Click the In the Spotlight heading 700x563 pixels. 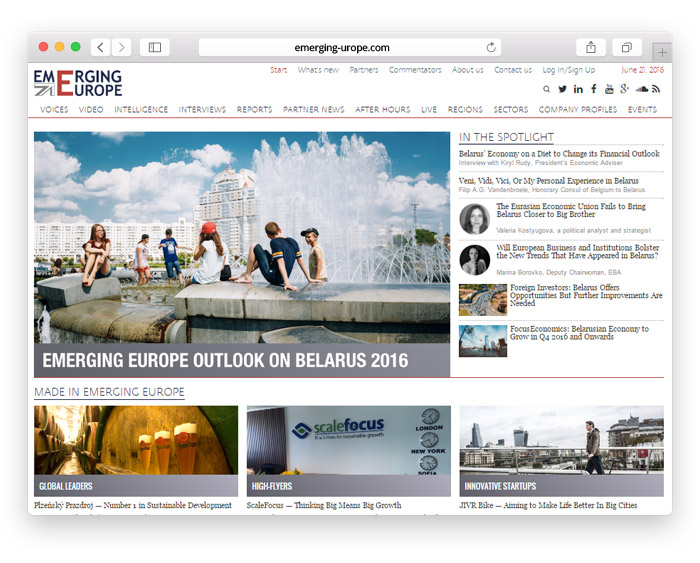click(x=506, y=137)
